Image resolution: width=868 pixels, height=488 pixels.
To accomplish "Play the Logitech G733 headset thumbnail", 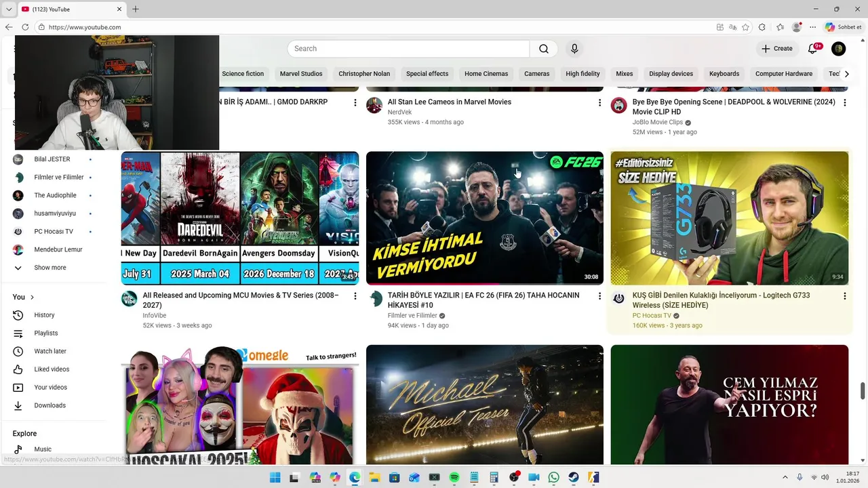I will [x=730, y=218].
